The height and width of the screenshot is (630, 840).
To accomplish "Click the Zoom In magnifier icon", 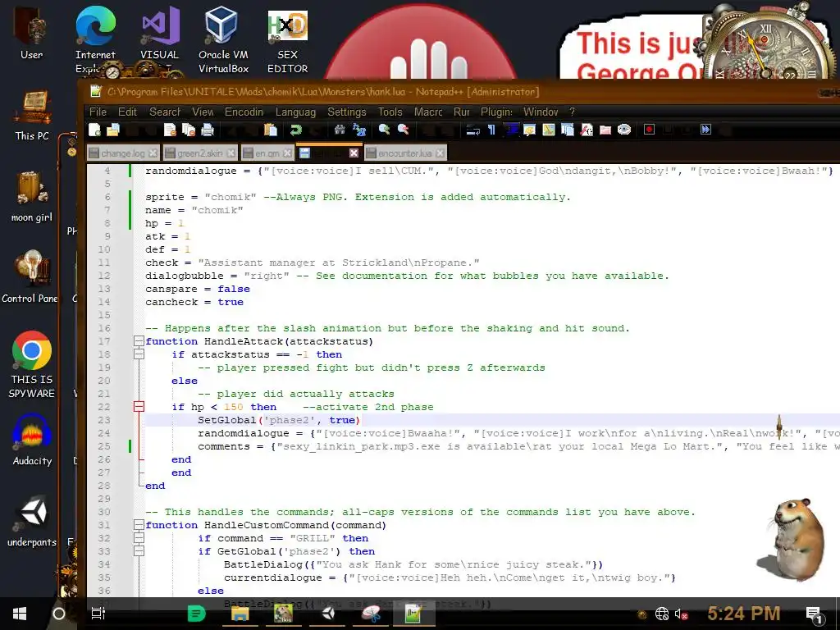I will (x=384, y=130).
